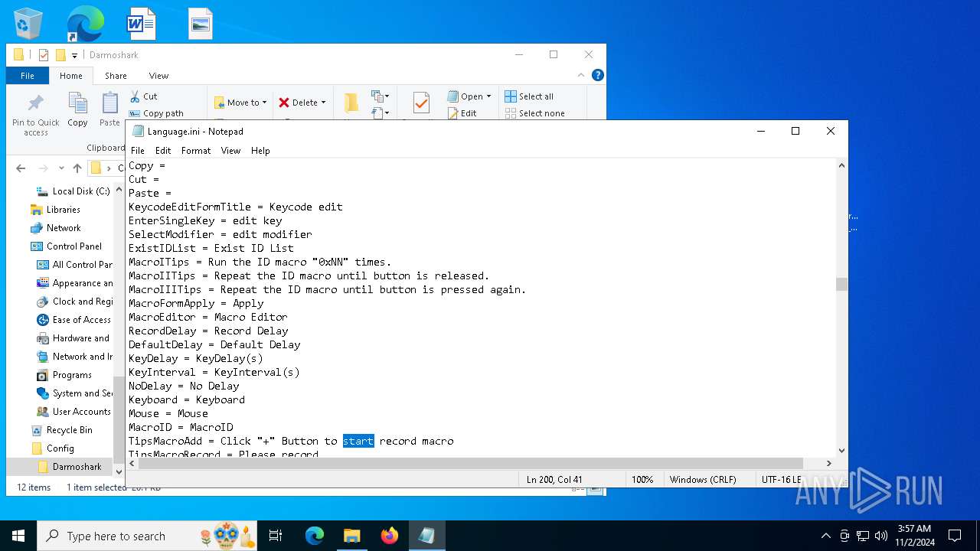Open the Recycle Bin desktop icon
This screenshot has height=551, width=980.
point(28,24)
